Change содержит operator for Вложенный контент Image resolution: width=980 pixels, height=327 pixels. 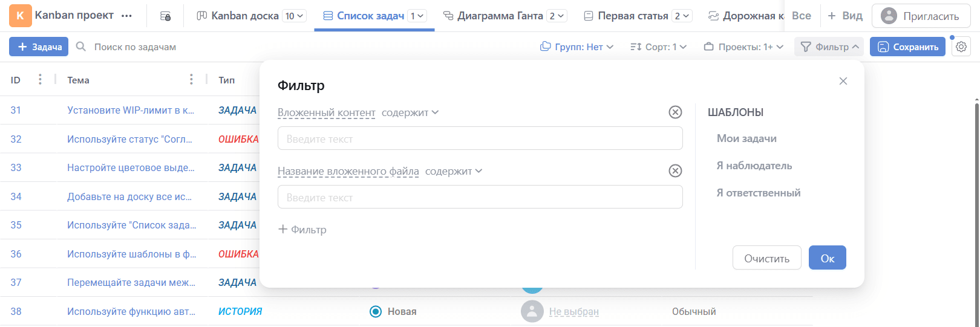pos(410,112)
